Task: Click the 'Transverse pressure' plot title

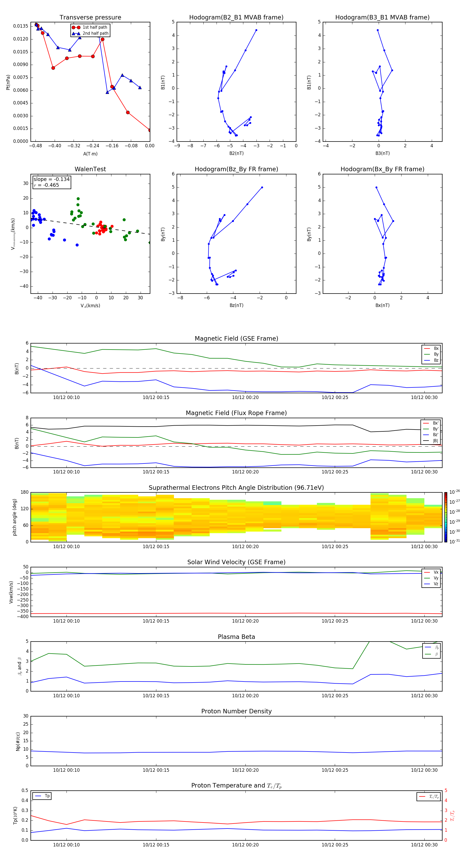Action: pyautogui.click(x=90, y=18)
